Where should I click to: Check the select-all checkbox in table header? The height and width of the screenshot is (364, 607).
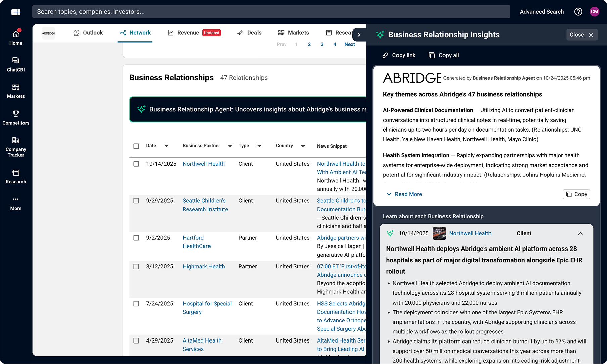pos(136,146)
